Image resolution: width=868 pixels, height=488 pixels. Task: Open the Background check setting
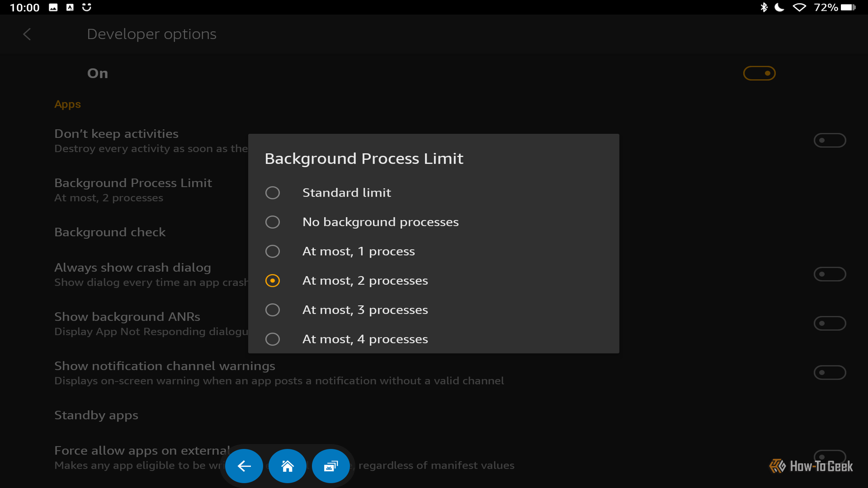[110, 232]
